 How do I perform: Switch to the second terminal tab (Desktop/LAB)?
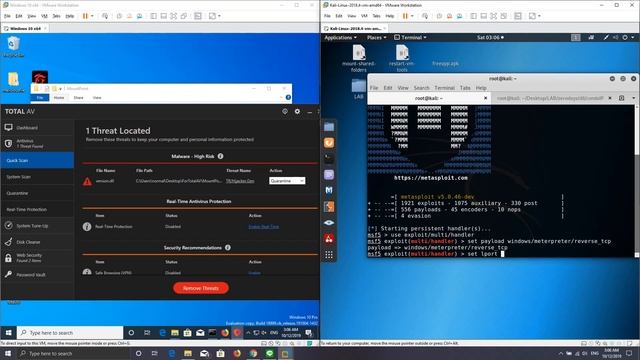pos(550,98)
